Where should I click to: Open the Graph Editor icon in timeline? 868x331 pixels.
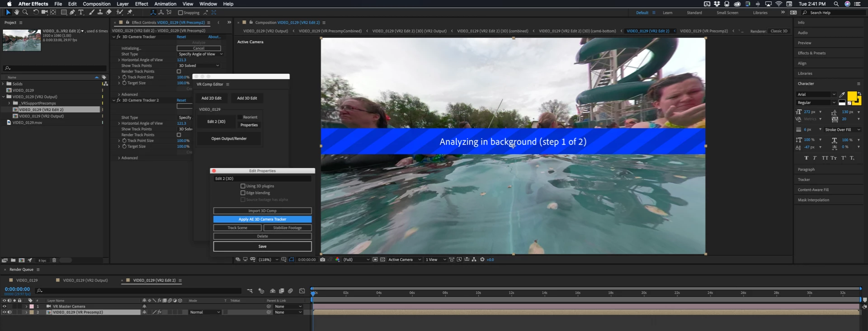302,291
